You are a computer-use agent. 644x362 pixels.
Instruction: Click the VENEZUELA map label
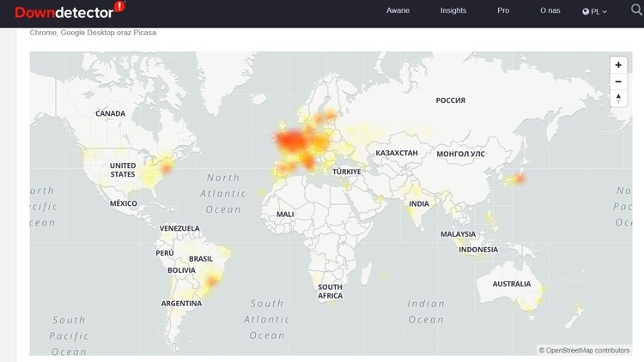click(x=179, y=228)
